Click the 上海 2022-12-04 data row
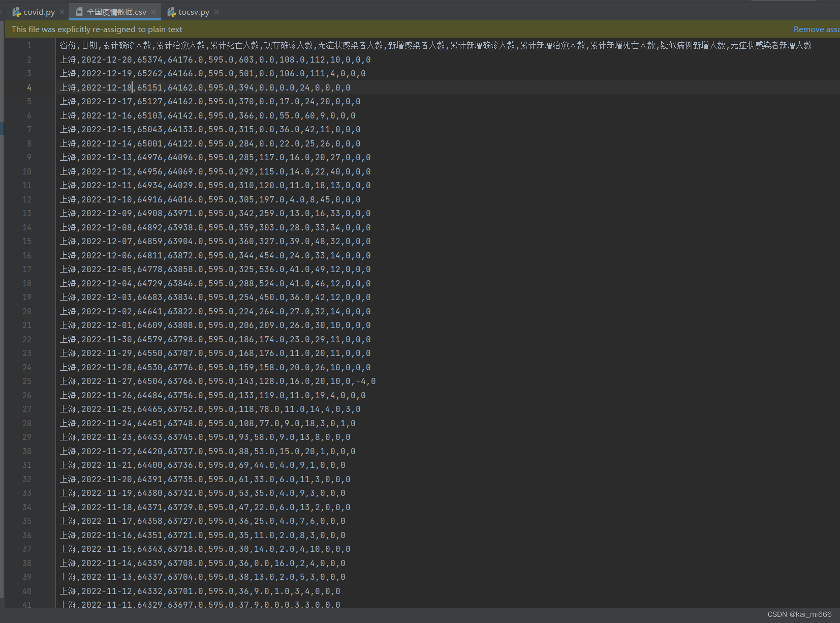Image resolution: width=840 pixels, height=623 pixels. [215, 283]
